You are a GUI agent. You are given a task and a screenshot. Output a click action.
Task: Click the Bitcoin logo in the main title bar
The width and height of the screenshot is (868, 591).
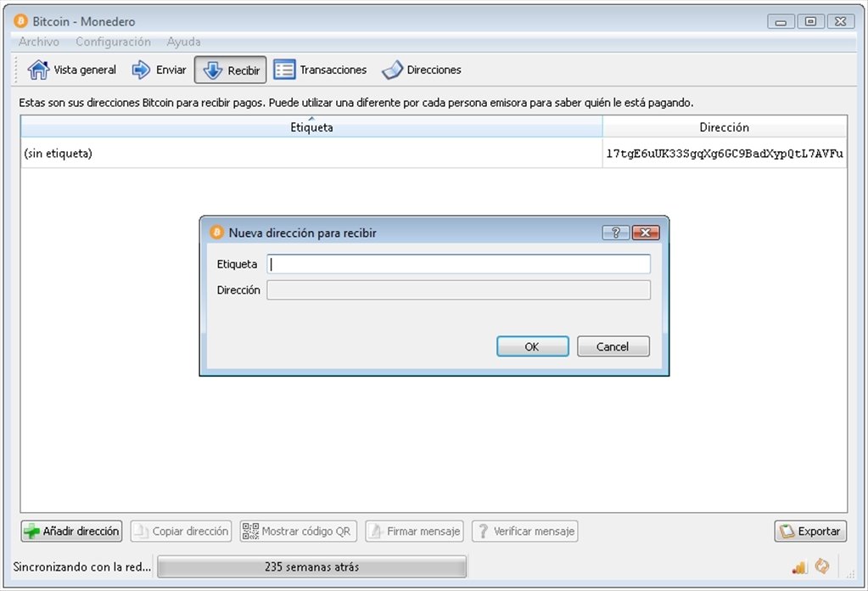click(20, 21)
